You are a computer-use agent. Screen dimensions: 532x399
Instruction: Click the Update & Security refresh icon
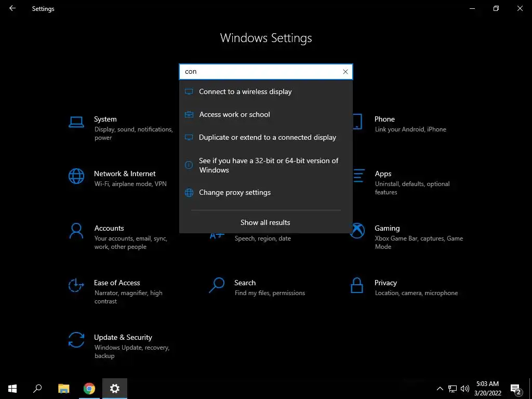(x=76, y=340)
